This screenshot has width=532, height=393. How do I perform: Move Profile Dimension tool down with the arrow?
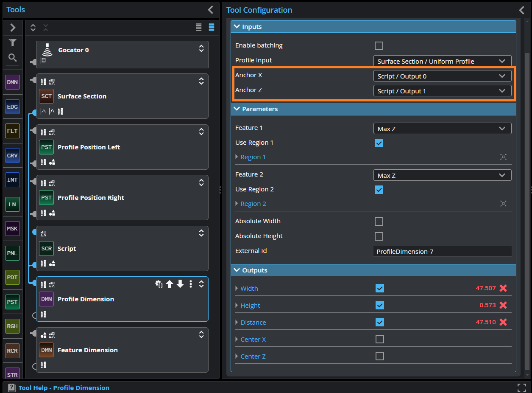click(x=180, y=284)
